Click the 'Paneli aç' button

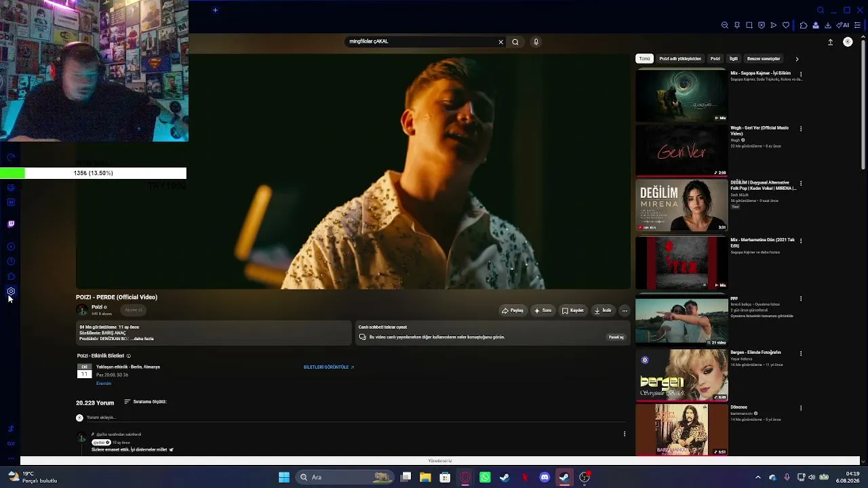(616, 337)
